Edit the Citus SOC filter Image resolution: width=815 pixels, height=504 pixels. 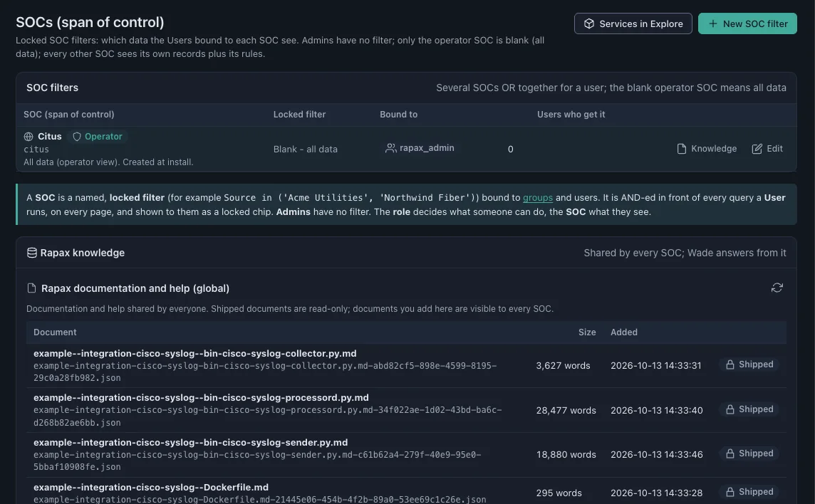[767, 149]
